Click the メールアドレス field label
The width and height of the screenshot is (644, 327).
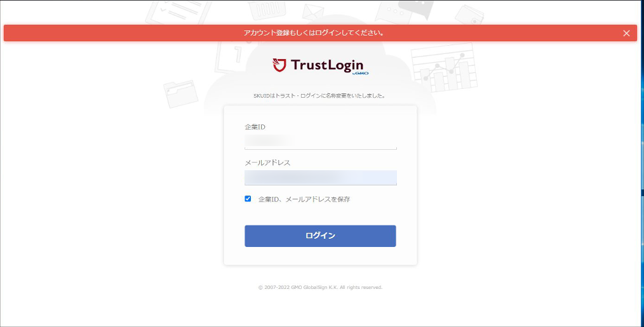pos(267,163)
